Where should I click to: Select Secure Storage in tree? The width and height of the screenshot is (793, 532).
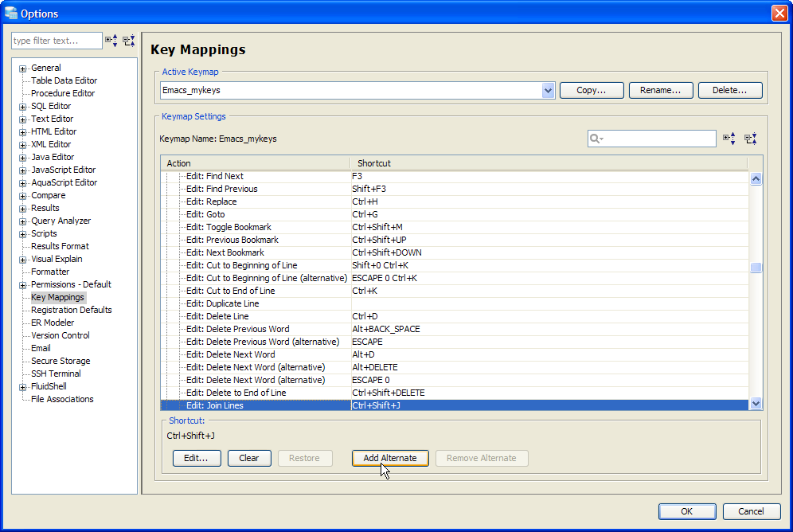click(61, 361)
